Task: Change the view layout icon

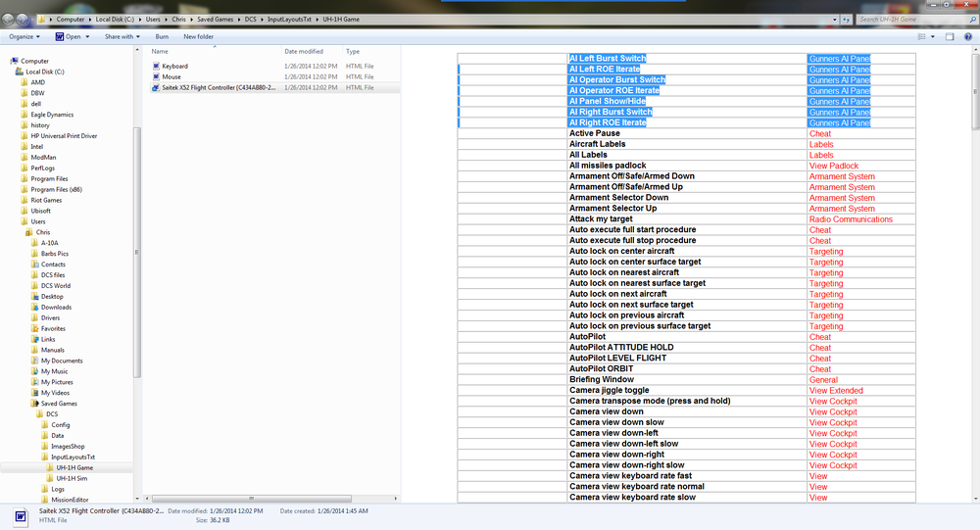Action: tap(921, 37)
